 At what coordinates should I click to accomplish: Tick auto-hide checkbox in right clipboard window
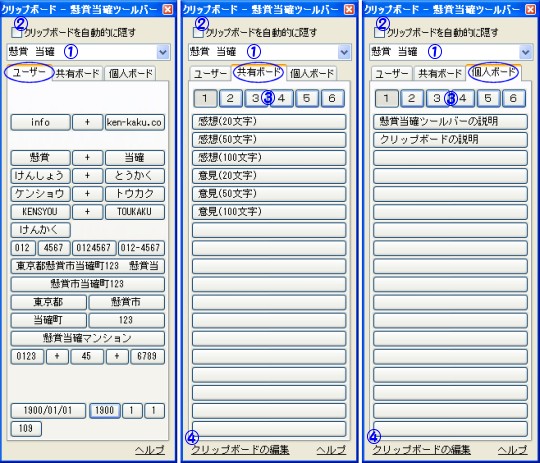pyautogui.click(x=379, y=33)
